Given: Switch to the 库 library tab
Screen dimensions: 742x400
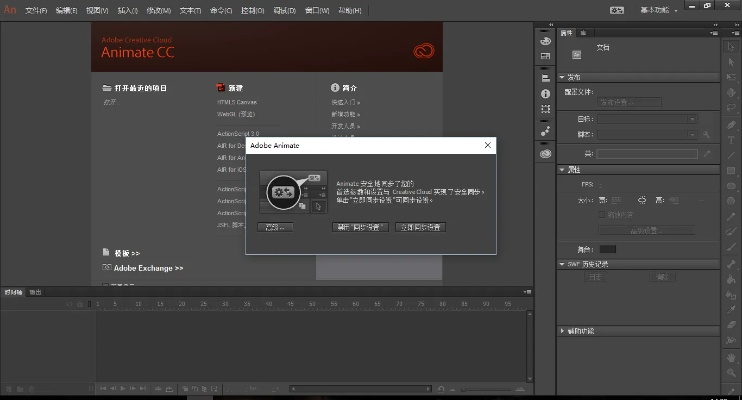Looking at the screenshot, I should [x=583, y=33].
